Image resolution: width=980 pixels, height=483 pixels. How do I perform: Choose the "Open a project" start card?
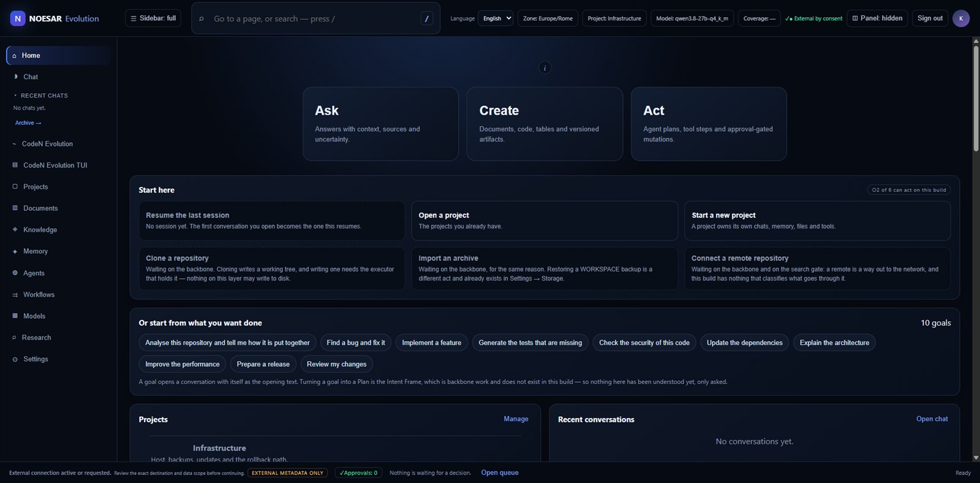point(545,221)
